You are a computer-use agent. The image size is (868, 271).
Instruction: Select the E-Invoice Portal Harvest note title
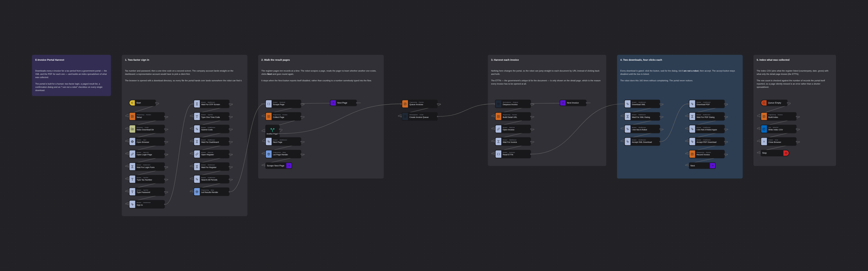(50, 60)
